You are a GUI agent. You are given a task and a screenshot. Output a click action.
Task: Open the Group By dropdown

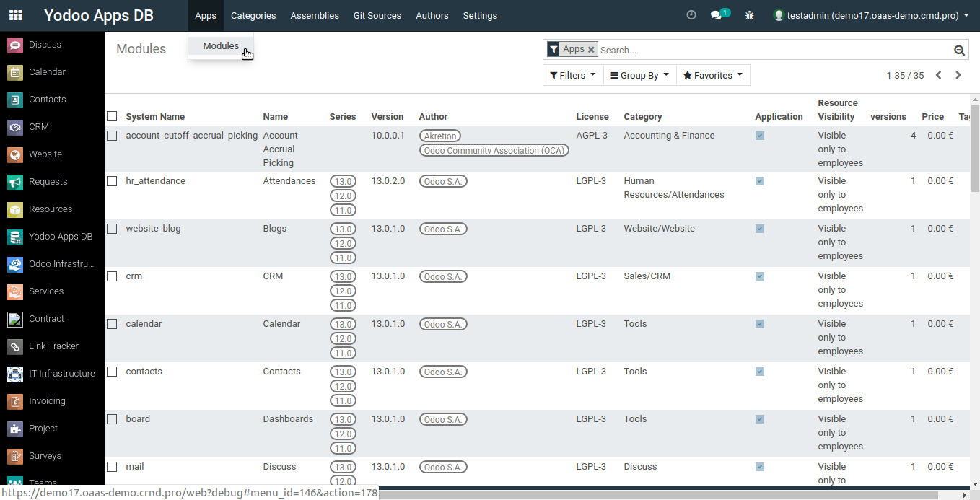(639, 75)
